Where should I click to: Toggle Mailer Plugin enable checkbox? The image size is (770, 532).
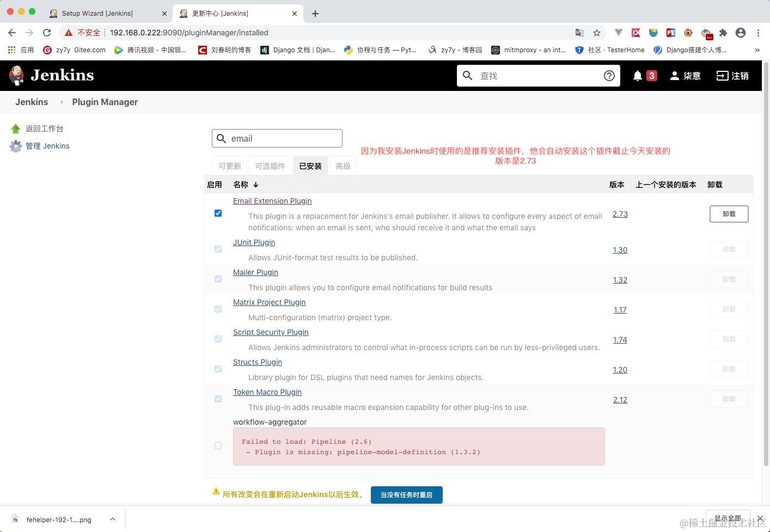218,279
